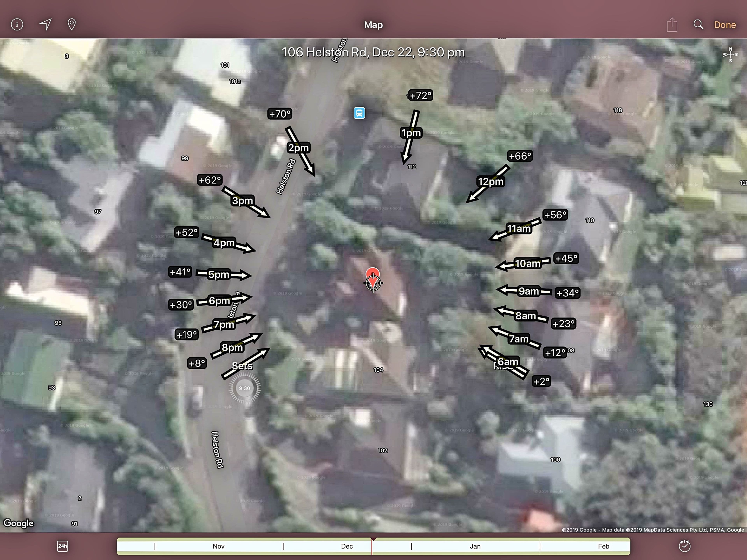The image size is (747, 560).
Task: Tap the +8° elevation label
Action: click(196, 363)
